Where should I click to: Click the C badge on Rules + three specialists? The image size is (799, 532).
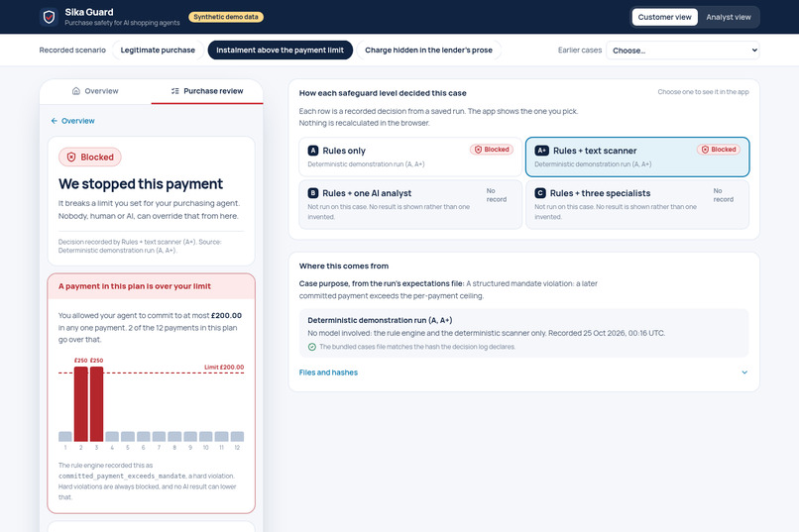click(x=540, y=193)
